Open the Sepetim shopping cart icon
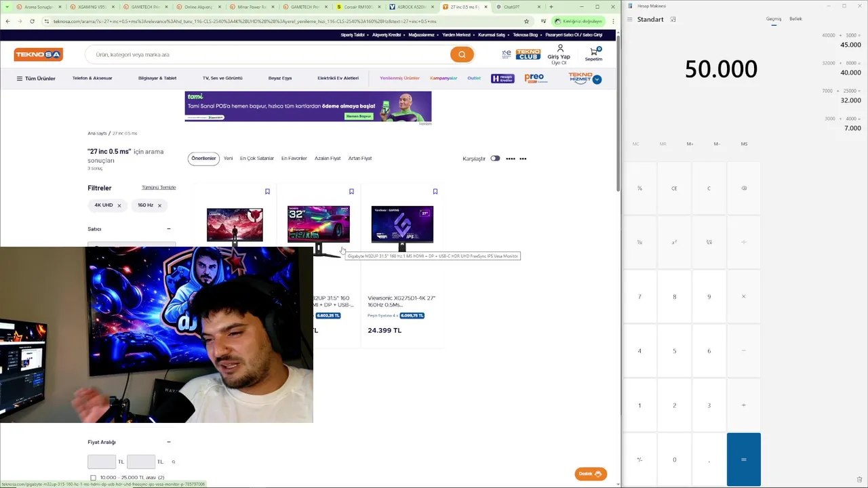The image size is (868, 488). [593, 54]
